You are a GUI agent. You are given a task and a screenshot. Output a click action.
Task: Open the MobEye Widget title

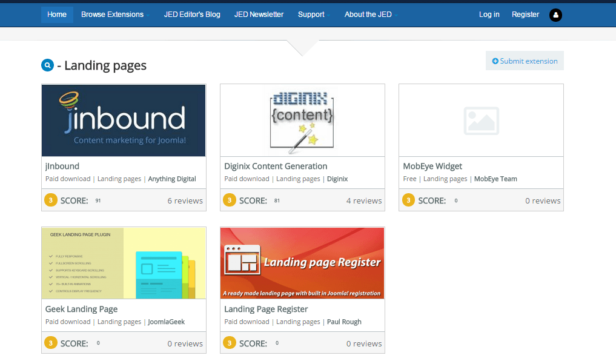point(432,166)
